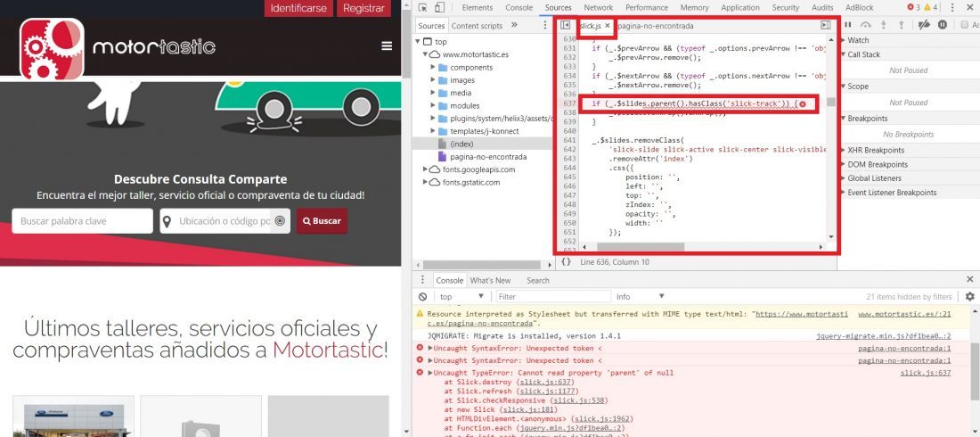This screenshot has height=437, width=980.
Task: Hide the debugger sidebar pane
Action: point(825,25)
